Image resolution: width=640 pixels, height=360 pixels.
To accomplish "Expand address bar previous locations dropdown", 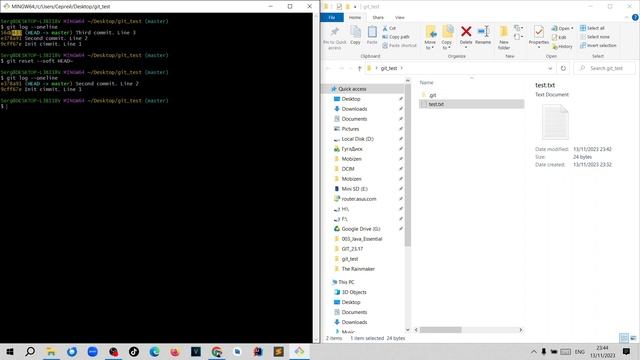I will click(550, 69).
